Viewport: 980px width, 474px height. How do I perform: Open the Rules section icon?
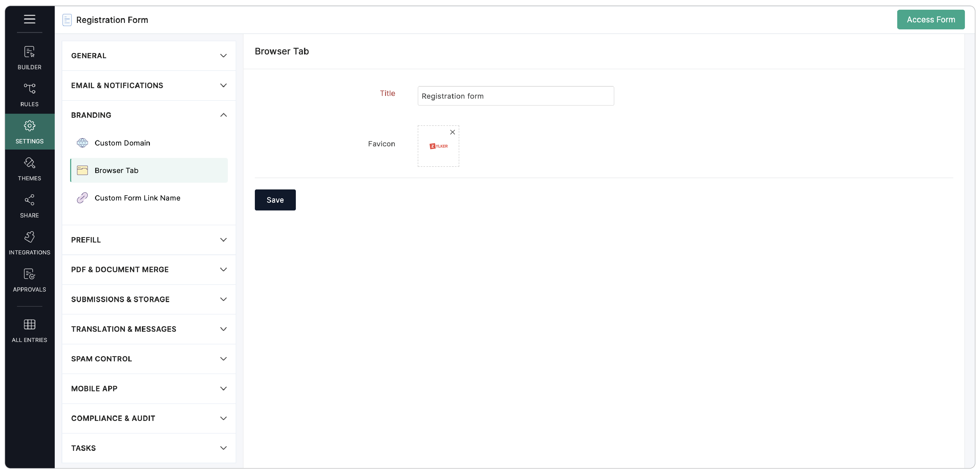(29, 95)
